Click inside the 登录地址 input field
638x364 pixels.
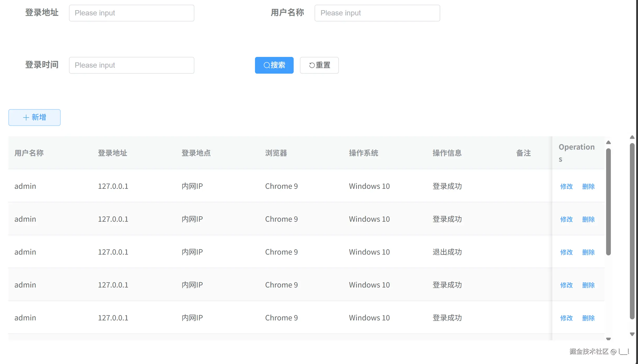coord(131,13)
